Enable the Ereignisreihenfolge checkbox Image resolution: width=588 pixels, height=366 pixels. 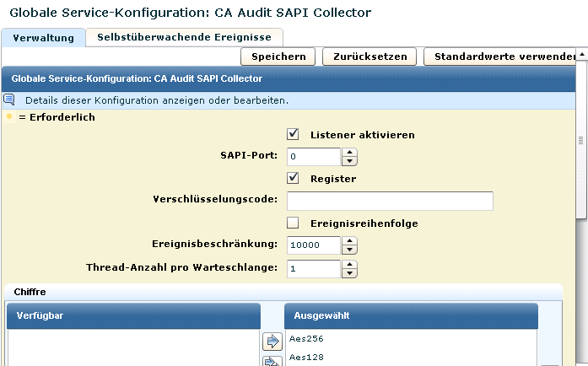pos(294,223)
